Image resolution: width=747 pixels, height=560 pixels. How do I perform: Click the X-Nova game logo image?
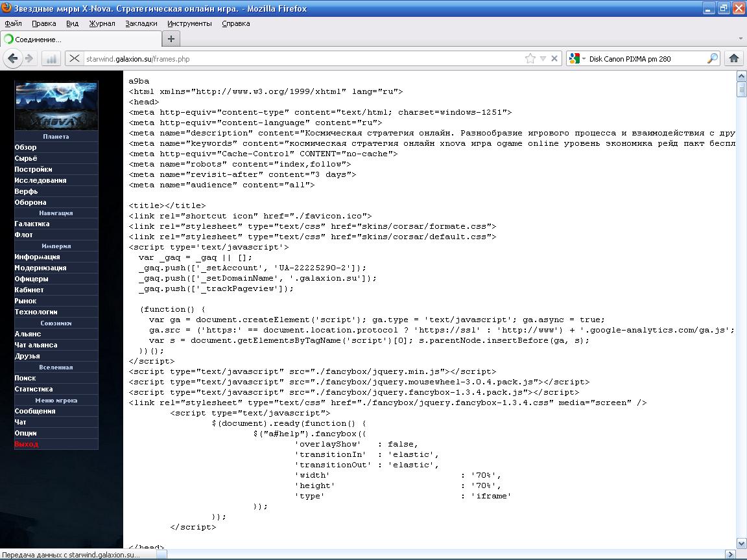pyautogui.click(x=56, y=105)
